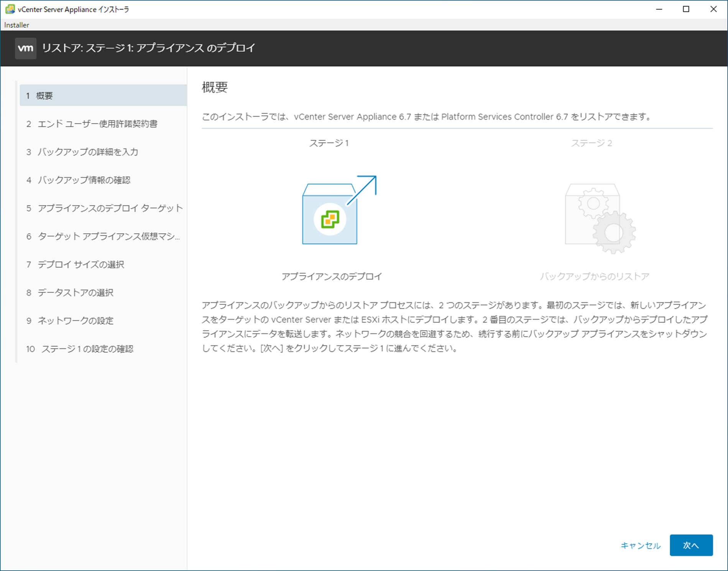Click the 次へ button
728x571 pixels.
tap(691, 545)
